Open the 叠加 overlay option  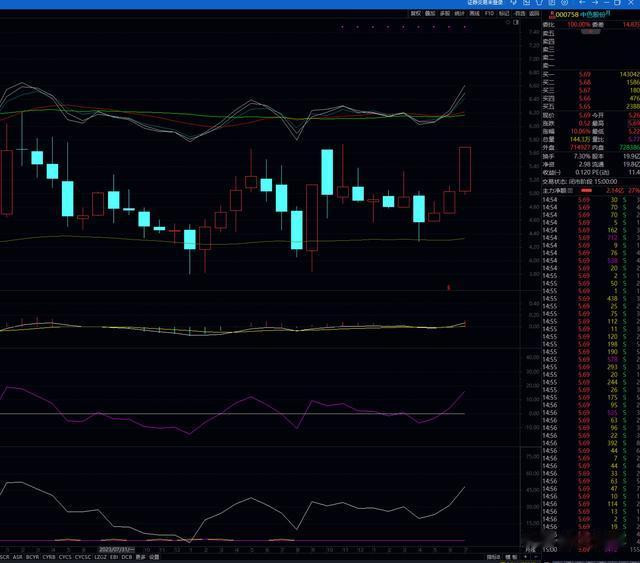pyautogui.click(x=430, y=13)
